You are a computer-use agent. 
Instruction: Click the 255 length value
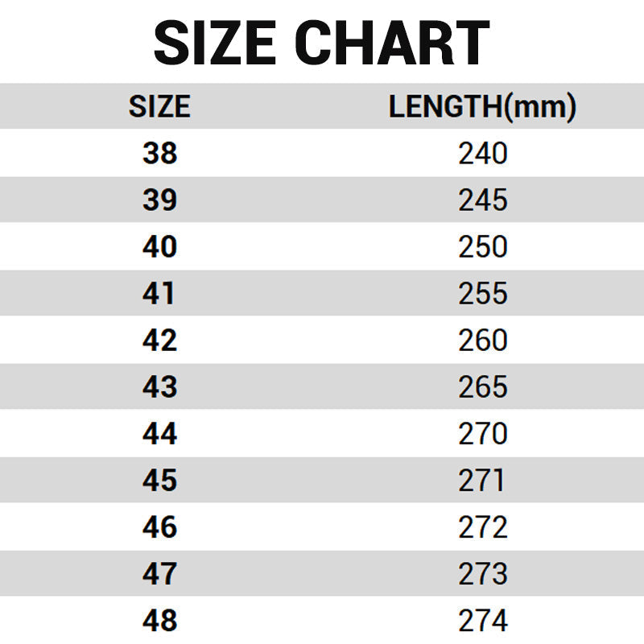[x=483, y=293]
